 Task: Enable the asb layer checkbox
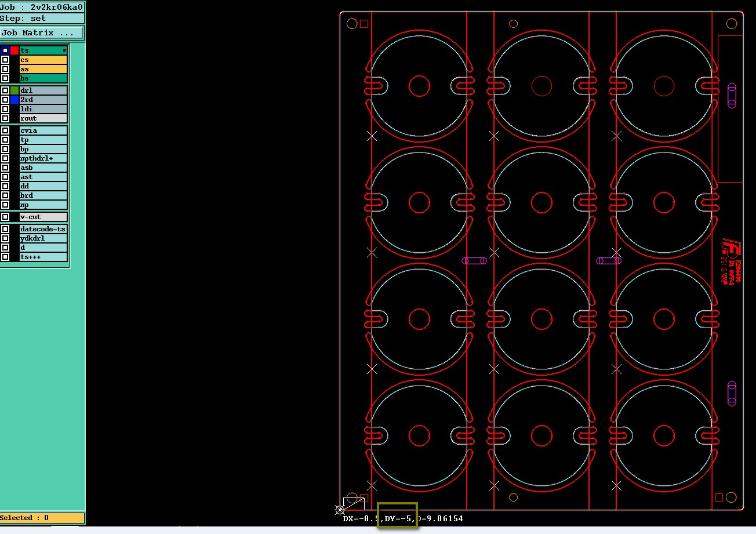click(5, 168)
